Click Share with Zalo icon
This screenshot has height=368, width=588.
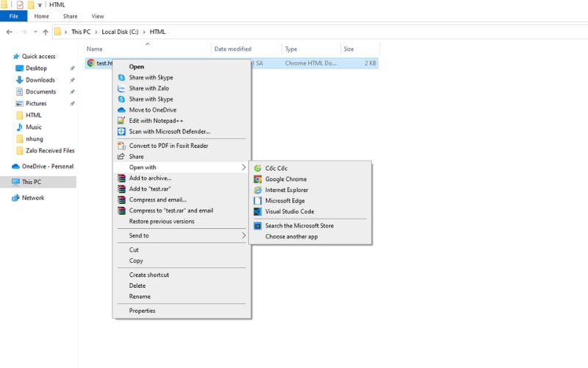point(121,88)
